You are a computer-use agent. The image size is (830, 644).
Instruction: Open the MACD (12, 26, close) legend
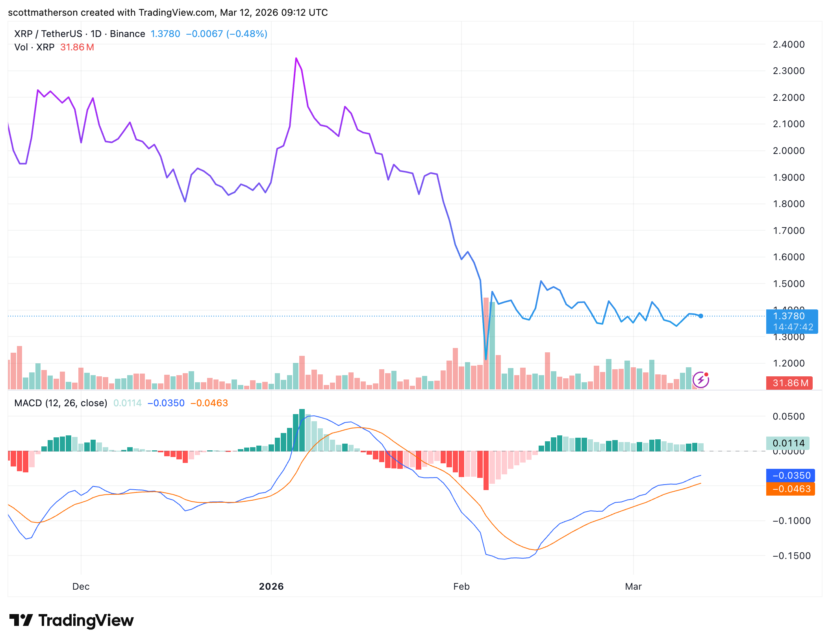(x=61, y=403)
